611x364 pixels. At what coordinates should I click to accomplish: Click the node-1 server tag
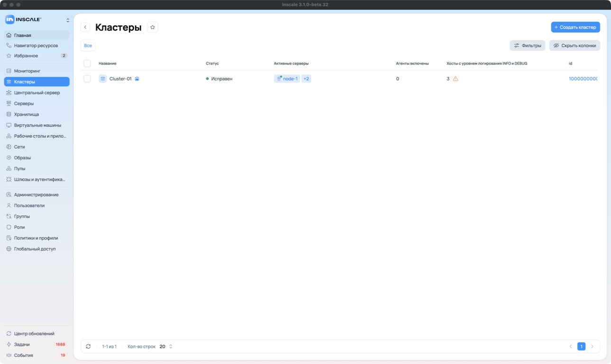(287, 79)
